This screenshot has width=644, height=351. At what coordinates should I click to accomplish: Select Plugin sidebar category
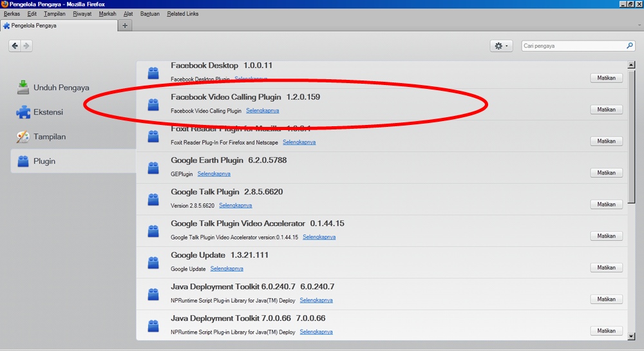pos(73,161)
